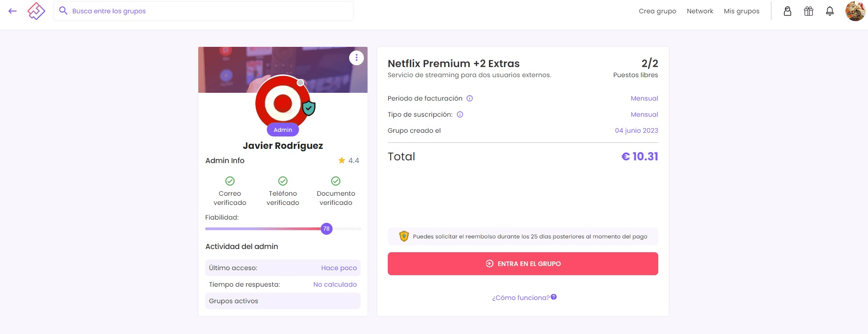This screenshot has height=334, width=868.
Task: Go to Crea grupo
Action: pyautogui.click(x=657, y=11)
